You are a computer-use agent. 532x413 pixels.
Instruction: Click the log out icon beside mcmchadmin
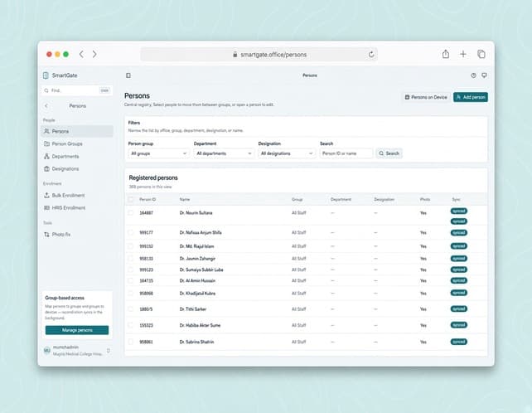(109, 351)
